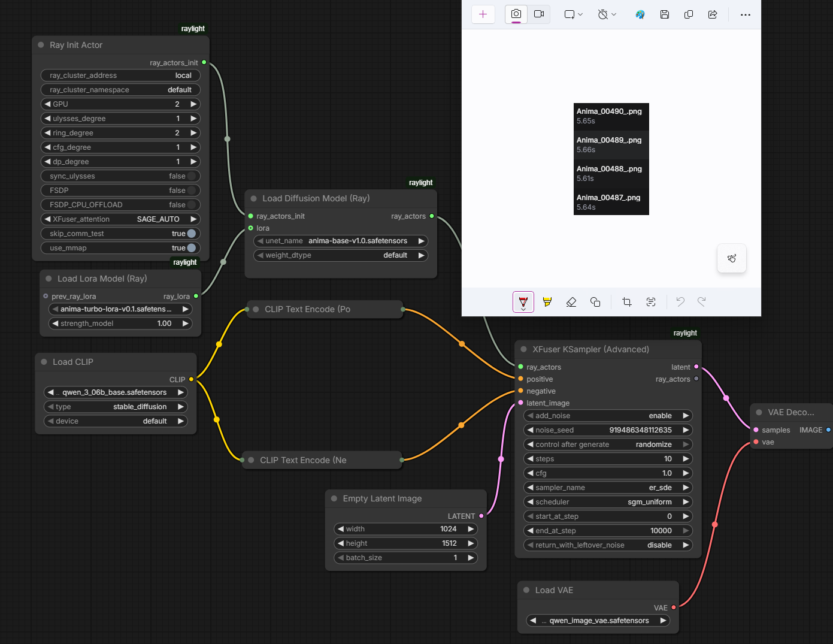
Task: Select the eraser tool
Action: click(x=571, y=302)
